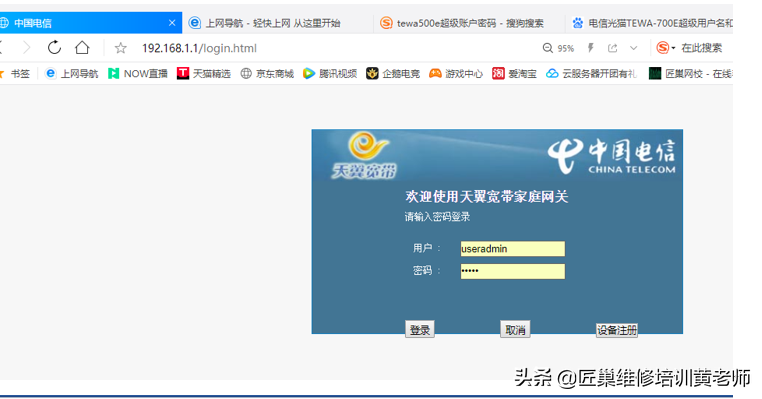Open the 游戏中心 bookmark

pos(456,74)
